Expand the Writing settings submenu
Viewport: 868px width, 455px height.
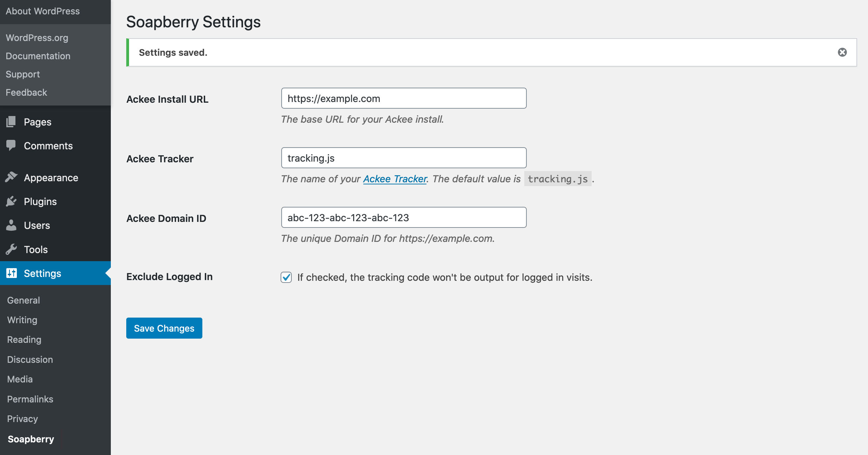click(21, 320)
